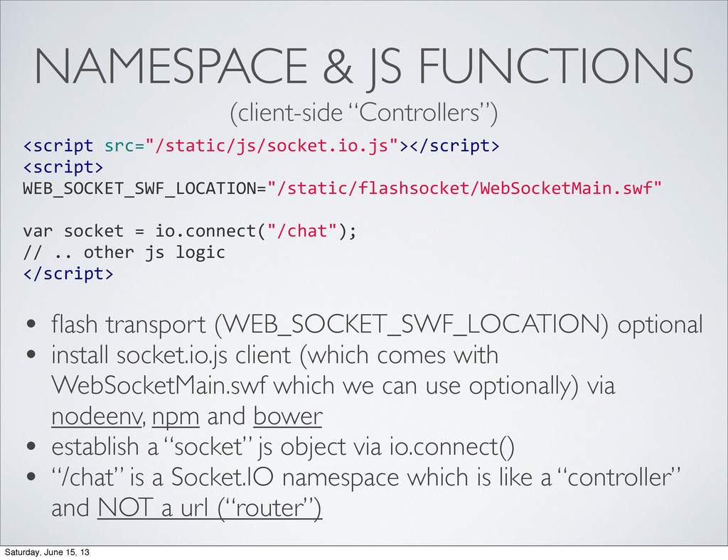Click the 'establish a "socket" js object' bullet

tap(283, 447)
